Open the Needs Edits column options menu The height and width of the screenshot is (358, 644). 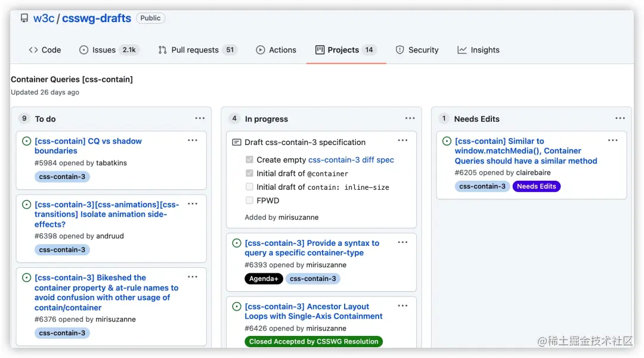620,119
